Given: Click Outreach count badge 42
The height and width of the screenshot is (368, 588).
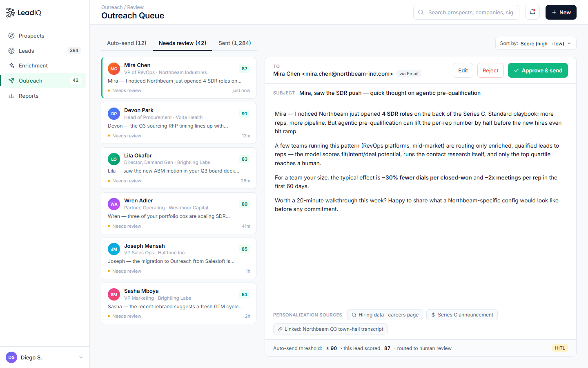Looking at the screenshot, I should 76,81.
